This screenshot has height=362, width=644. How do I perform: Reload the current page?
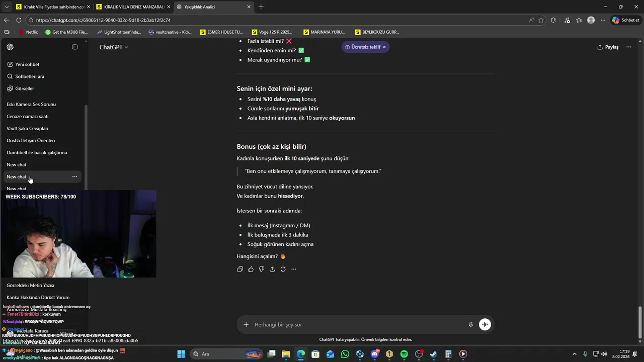click(x=19, y=20)
